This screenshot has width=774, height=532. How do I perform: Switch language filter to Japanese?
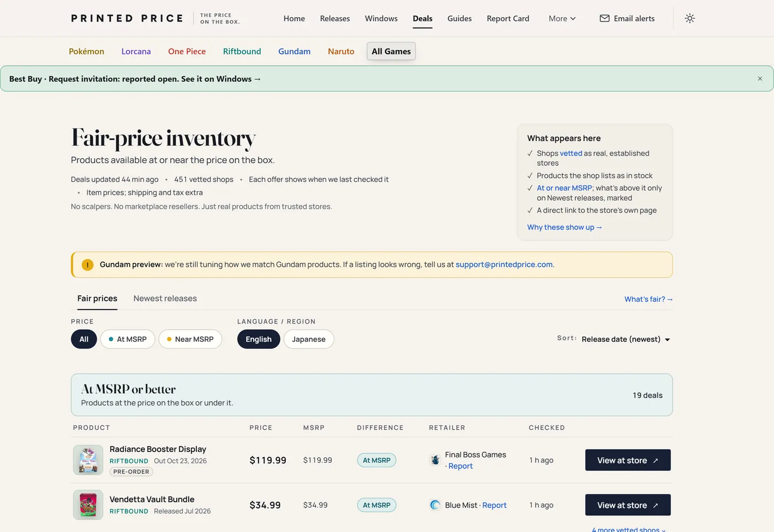coord(308,339)
